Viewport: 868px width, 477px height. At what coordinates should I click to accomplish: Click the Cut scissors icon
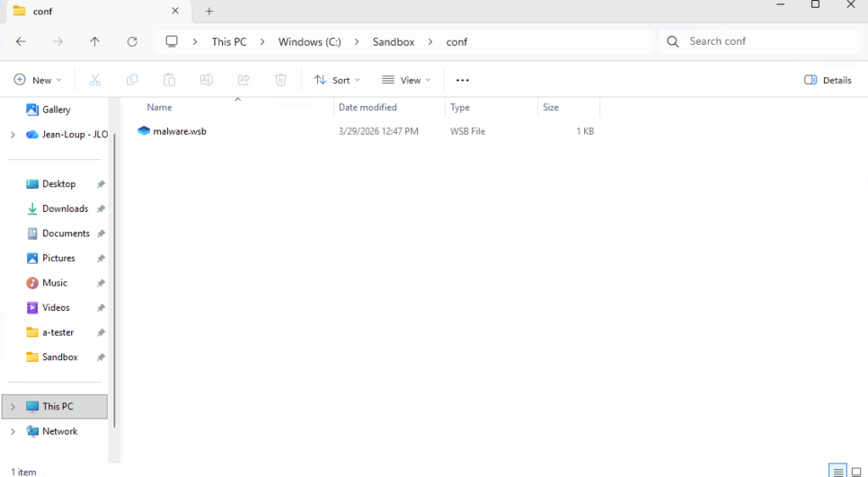point(95,80)
